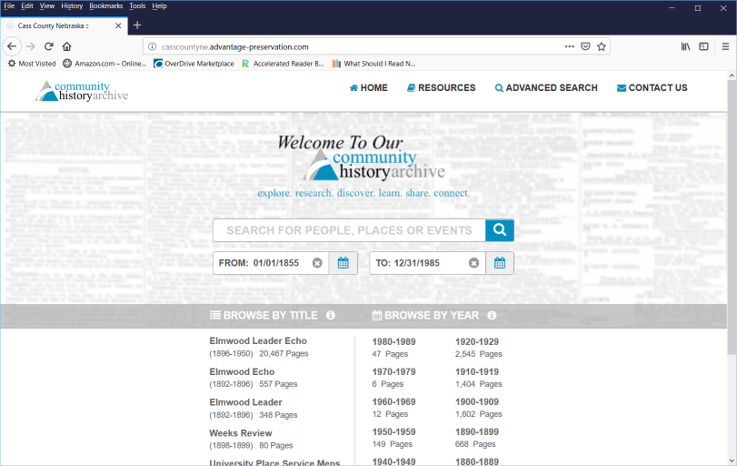Open ADVANCED SEARCH page
The width and height of the screenshot is (737, 466).
(546, 88)
